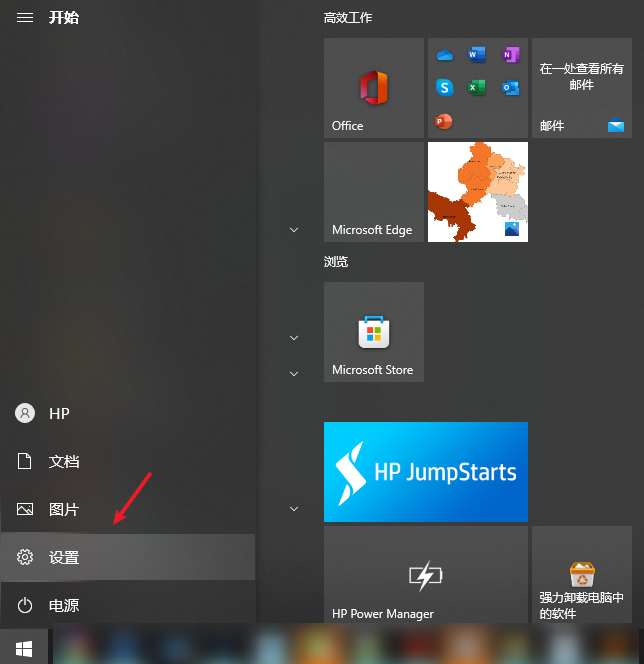
Task: Open the hamburger menu next to 开始
Action: (x=25, y=18)
